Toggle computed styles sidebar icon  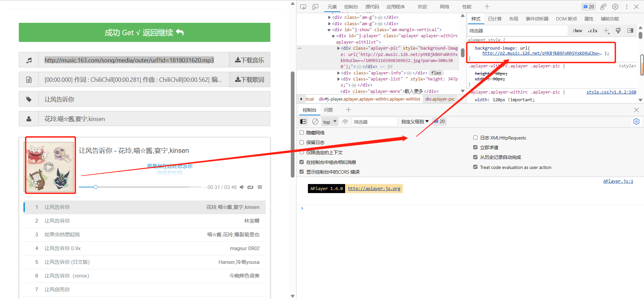coord(630,31)
